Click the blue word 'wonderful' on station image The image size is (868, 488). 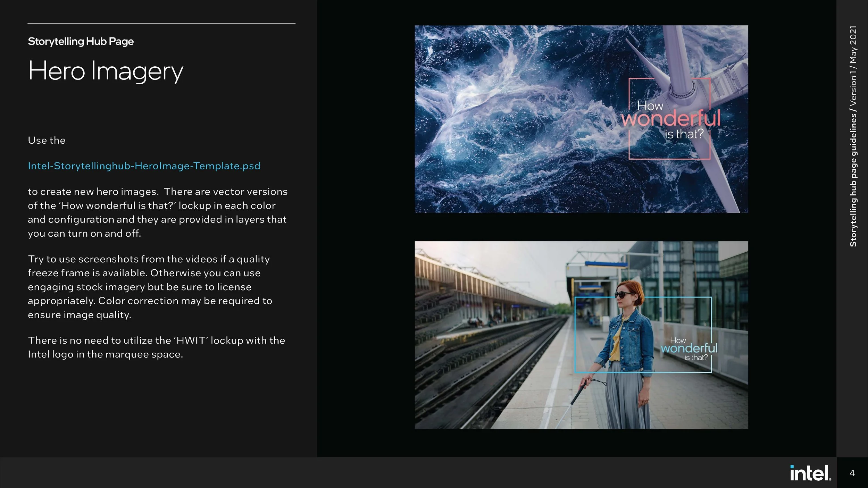point(689,348)
